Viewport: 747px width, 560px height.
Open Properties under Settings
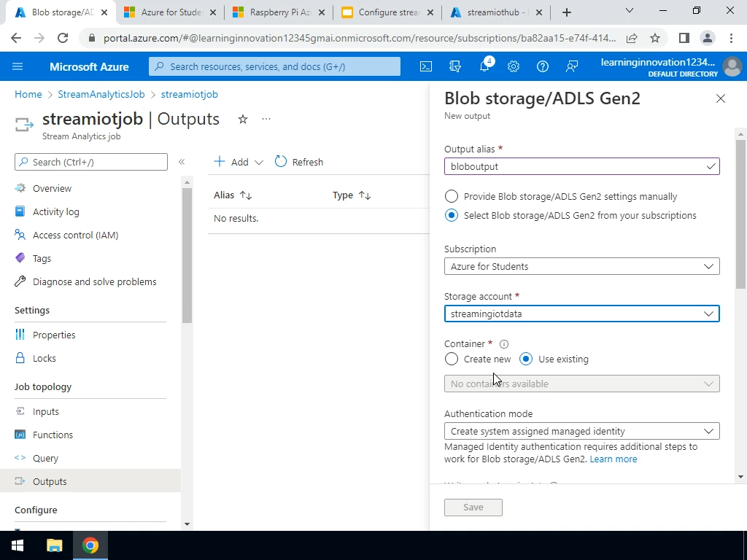tap(54, 335)
